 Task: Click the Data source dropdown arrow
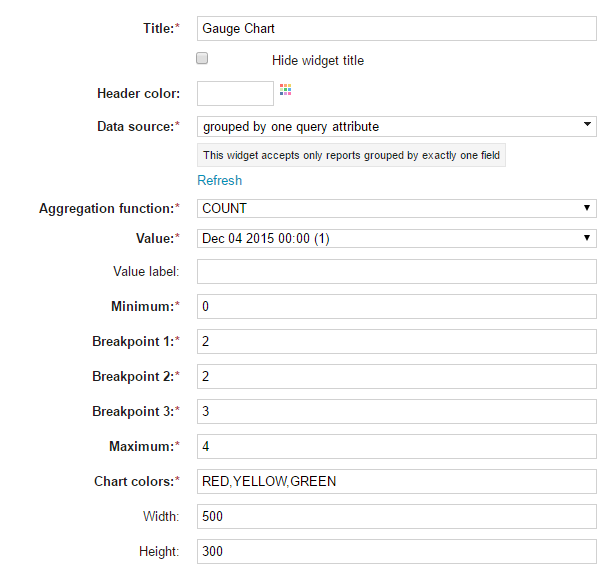587,124
